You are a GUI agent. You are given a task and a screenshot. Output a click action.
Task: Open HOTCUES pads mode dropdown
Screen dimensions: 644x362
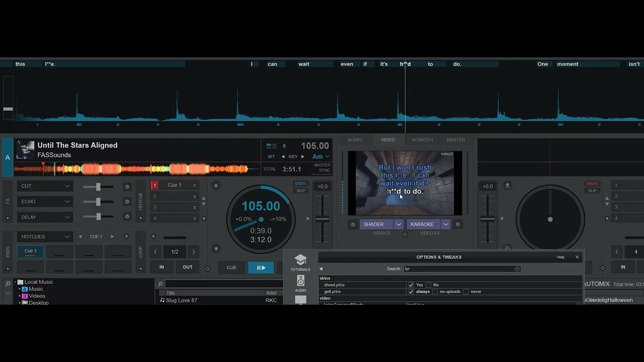pyautogui.click(x=45, y=237)
